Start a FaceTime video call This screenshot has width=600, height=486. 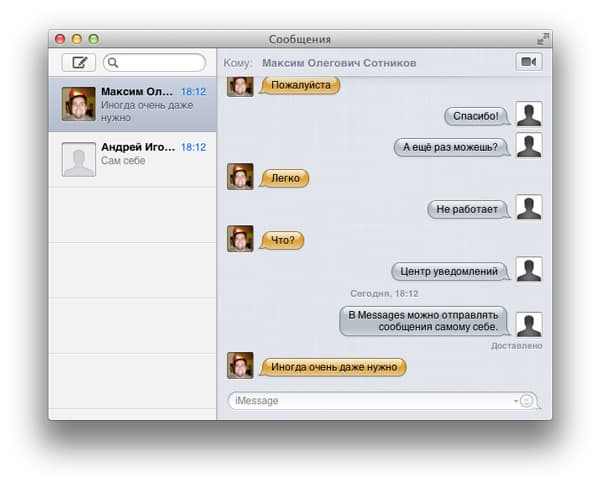(529, 62)
